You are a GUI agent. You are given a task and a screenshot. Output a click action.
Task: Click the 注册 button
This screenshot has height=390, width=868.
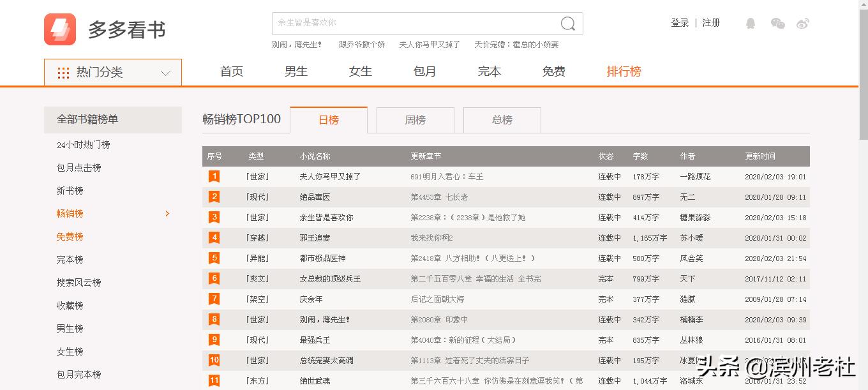(711, 22)
